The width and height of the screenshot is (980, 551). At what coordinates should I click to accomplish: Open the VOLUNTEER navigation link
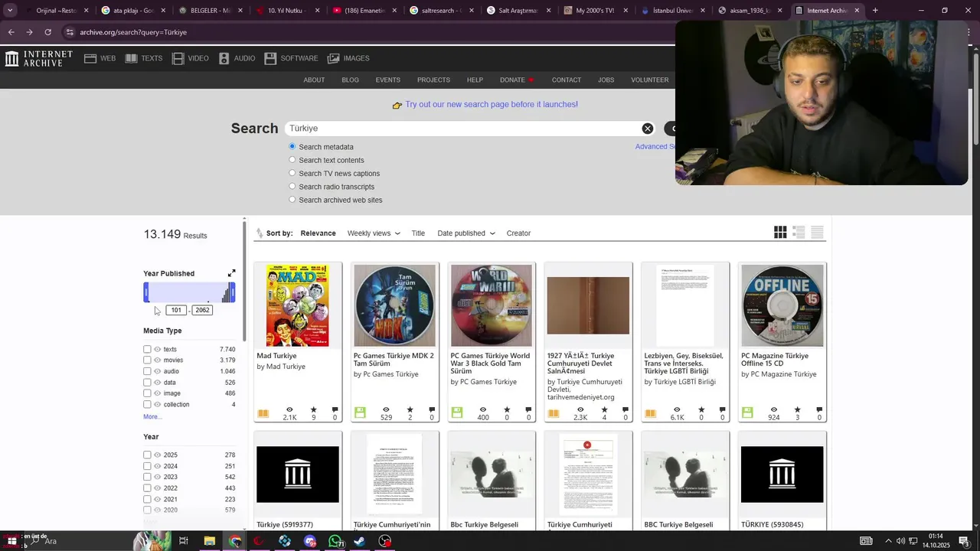pyautogui.click(x=650, y=80)
